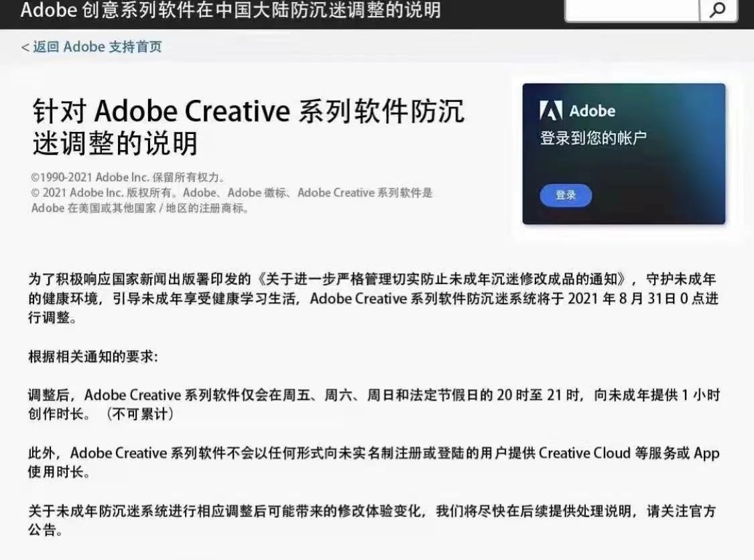Click the Adobe logo in the sign-in card
The width and height of the screenshot is (754, 560).
551,111
